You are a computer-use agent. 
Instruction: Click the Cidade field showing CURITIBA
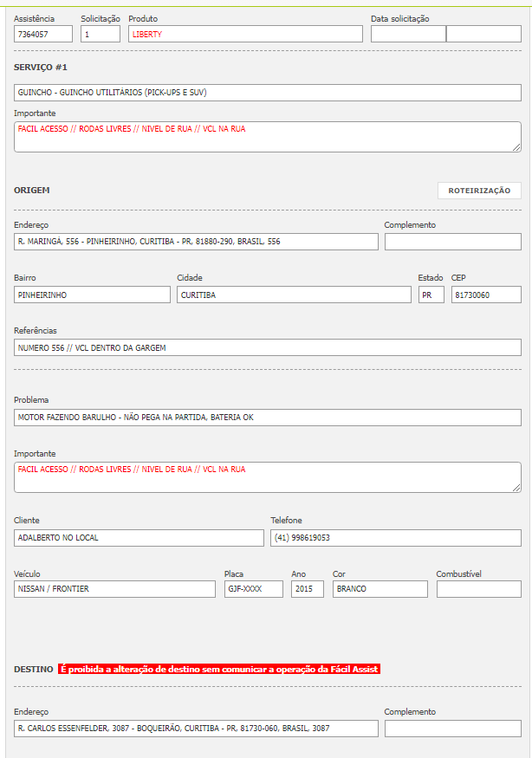pyautogui.click(x=294, y=295)
